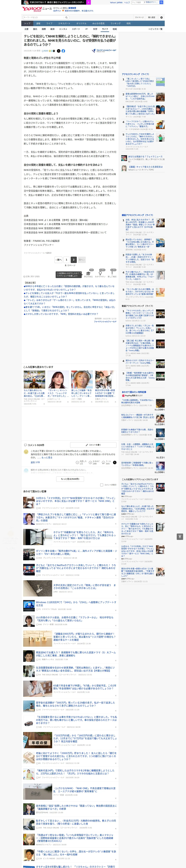Open the Windows 11 24H2 to 25H2 article

pos(76,604)
